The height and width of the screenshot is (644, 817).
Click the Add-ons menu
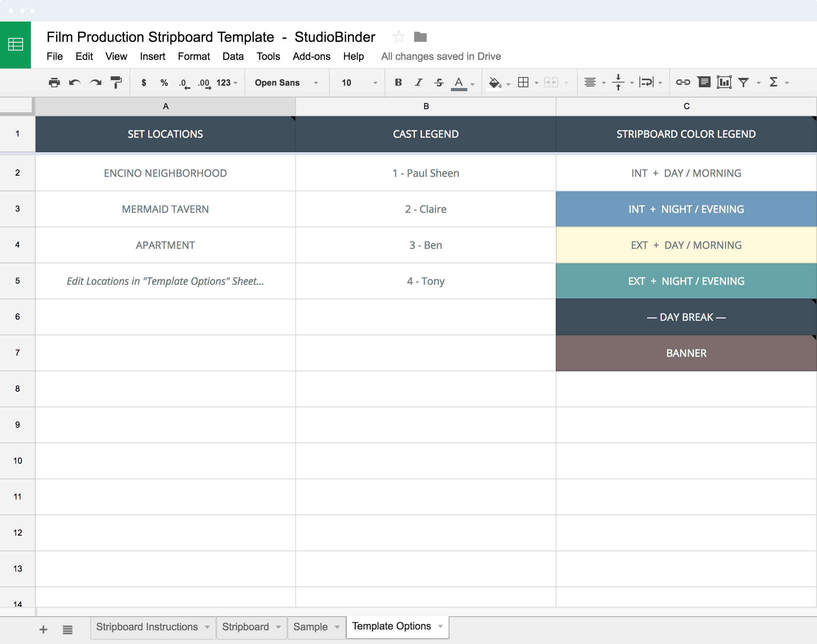tap(311, 56)
